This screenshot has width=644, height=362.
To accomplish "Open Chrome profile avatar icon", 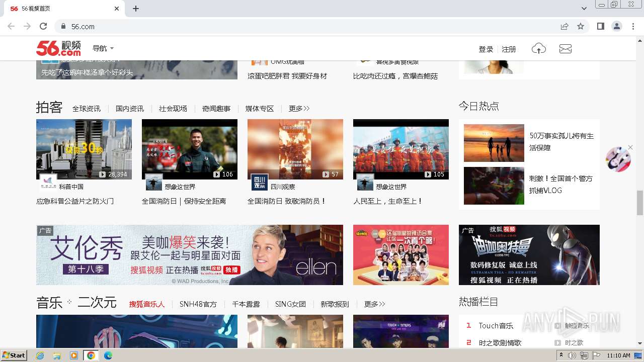I will 616,26.
